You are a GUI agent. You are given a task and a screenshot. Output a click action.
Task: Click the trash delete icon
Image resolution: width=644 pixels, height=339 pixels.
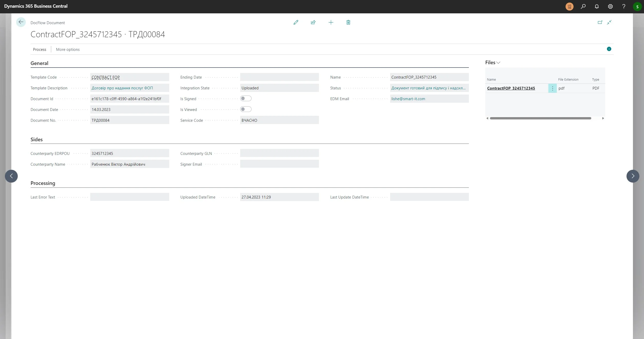pos(348,22)
